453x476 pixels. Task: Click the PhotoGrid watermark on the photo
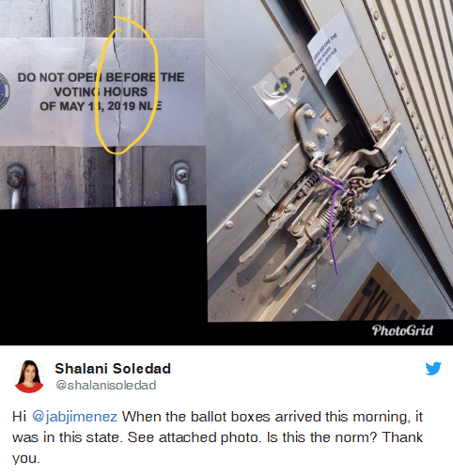(x=402, y=330)
